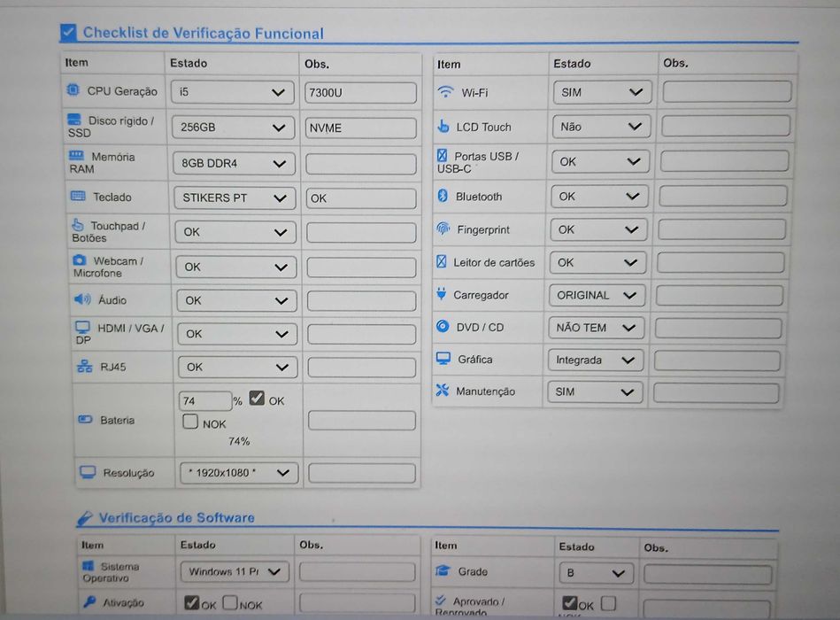This screenshot has height=620, width=840.
Task: Click the CPU Geração chip icon
Action: point(73,89)
